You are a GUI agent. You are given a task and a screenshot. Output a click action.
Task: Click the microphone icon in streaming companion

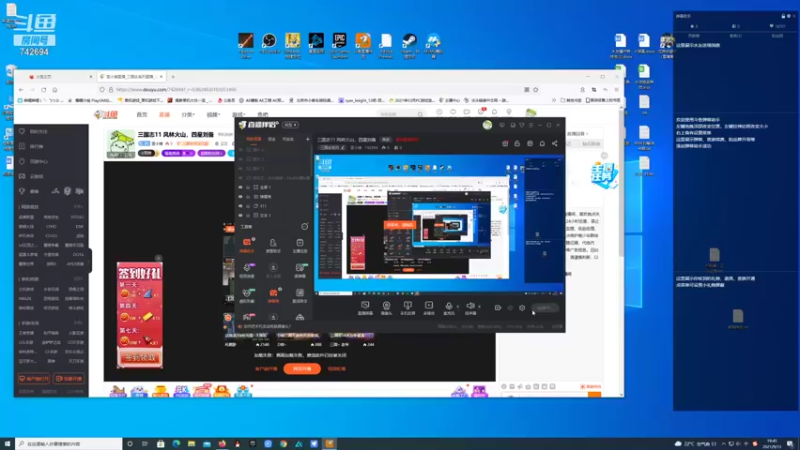(x=448, y=307)
